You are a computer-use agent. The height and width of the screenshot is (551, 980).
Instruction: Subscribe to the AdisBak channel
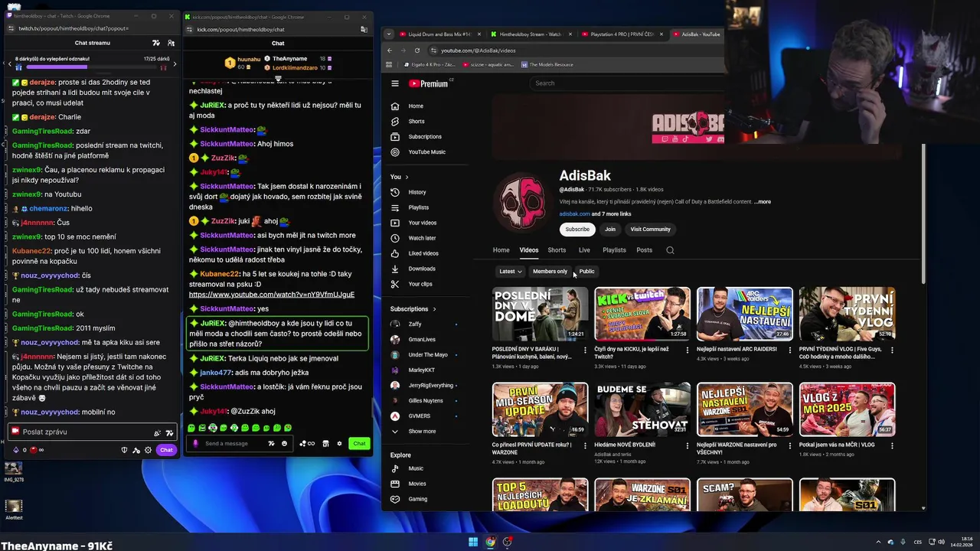point(577,230)
